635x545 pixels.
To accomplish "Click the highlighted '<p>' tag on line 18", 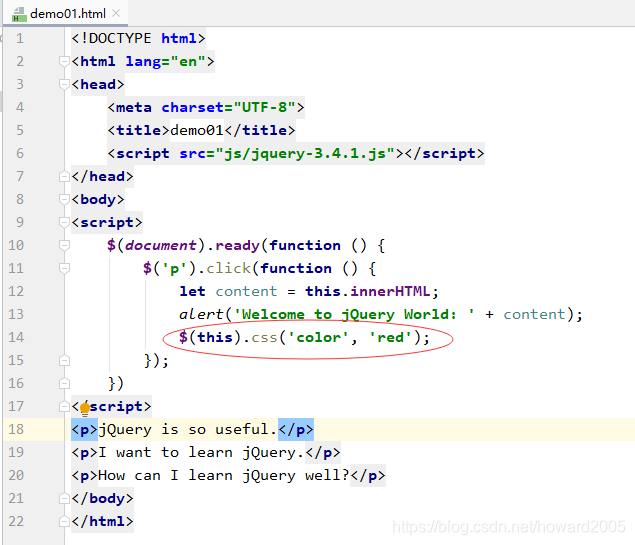I will pos(85,429).
